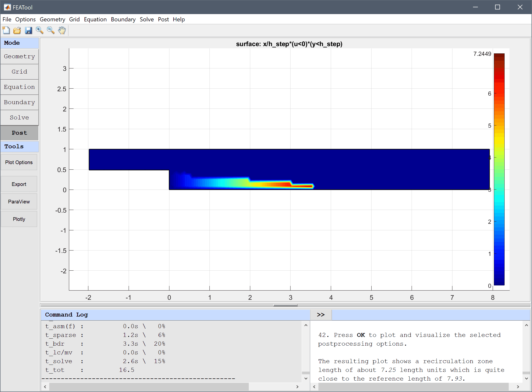Click step 42 tutorial instruction text
Viewport: 532px width, 392px height.
[409, 339]
